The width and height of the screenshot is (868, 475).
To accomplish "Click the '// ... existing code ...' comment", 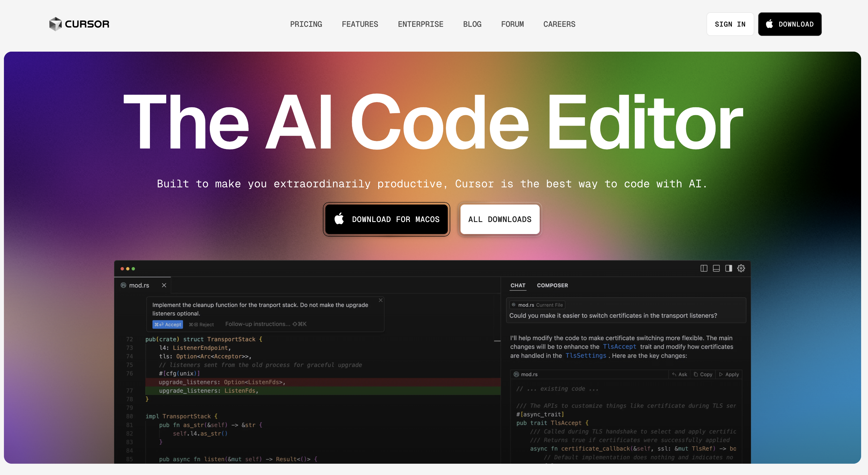I will [x=557, y=389].
